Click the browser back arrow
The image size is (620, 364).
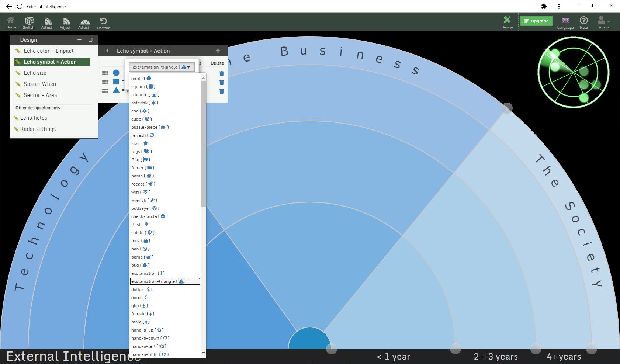[9, 6]
